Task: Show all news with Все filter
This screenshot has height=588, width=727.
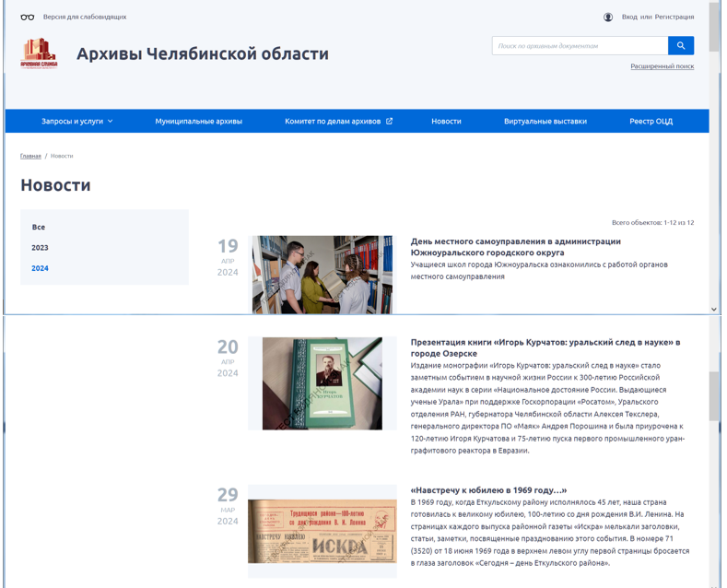Action: (x=39, y=227)
